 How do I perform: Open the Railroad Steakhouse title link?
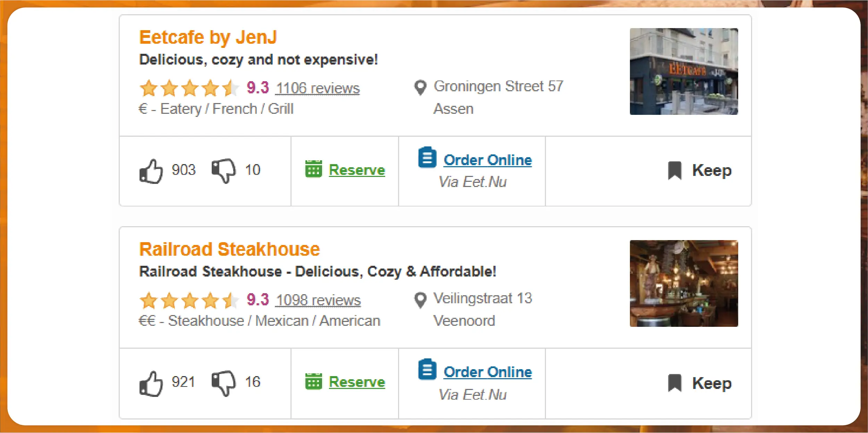pos(229,249)
